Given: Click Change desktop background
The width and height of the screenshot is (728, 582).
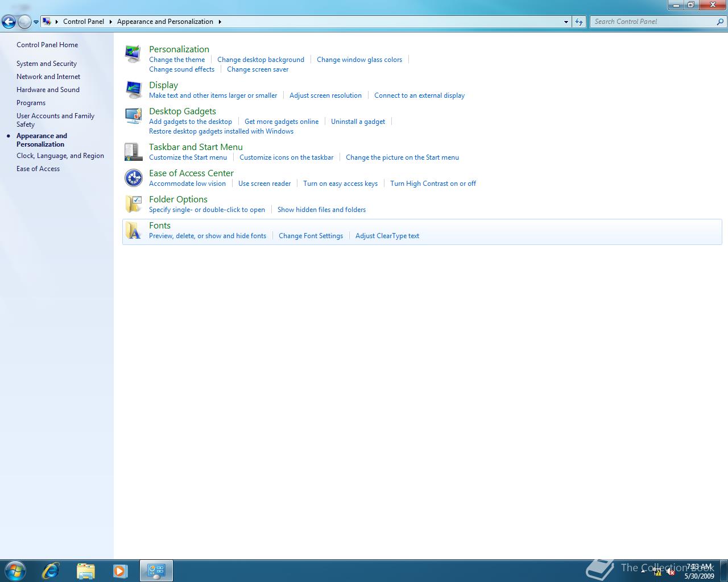Looking at the screenshot, I should [x=260, y=60].
